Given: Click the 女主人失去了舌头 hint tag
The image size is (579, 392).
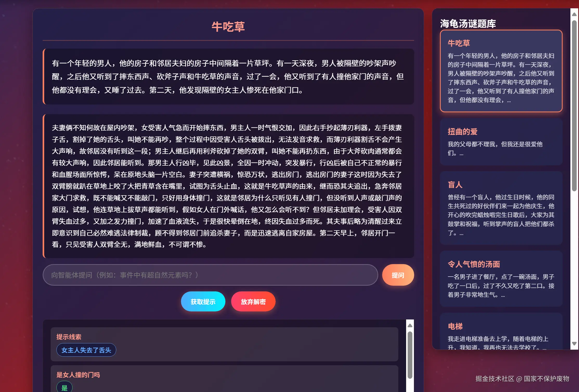Looking at the screenshot, I should click(86, 350).
